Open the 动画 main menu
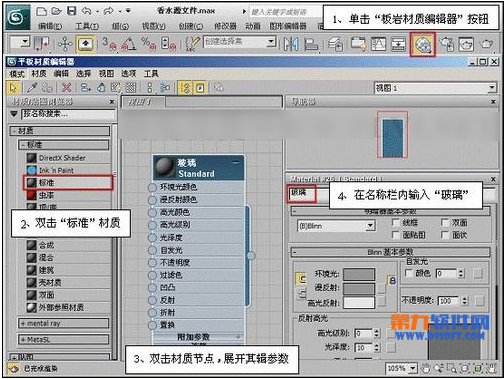 click(253, 26)
